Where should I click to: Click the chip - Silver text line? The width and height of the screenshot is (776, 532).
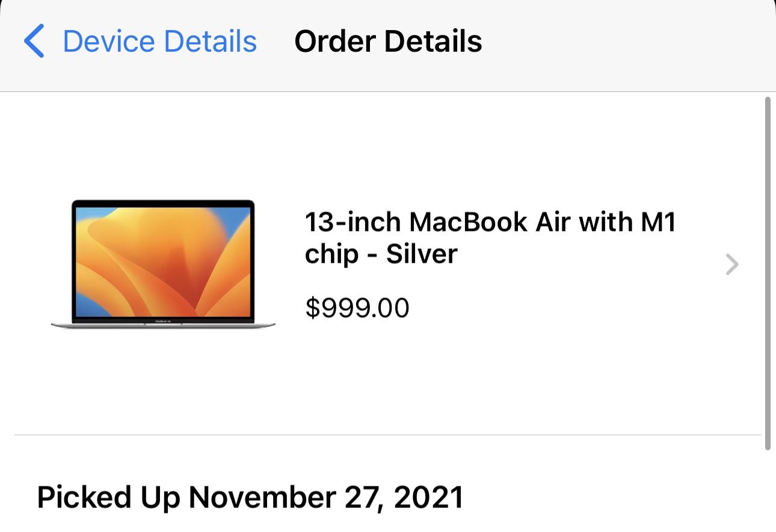point(381,254)
